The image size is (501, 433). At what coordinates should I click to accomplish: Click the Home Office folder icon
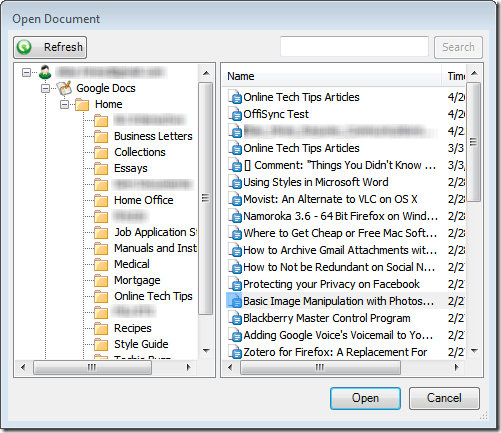click(101, 200)
